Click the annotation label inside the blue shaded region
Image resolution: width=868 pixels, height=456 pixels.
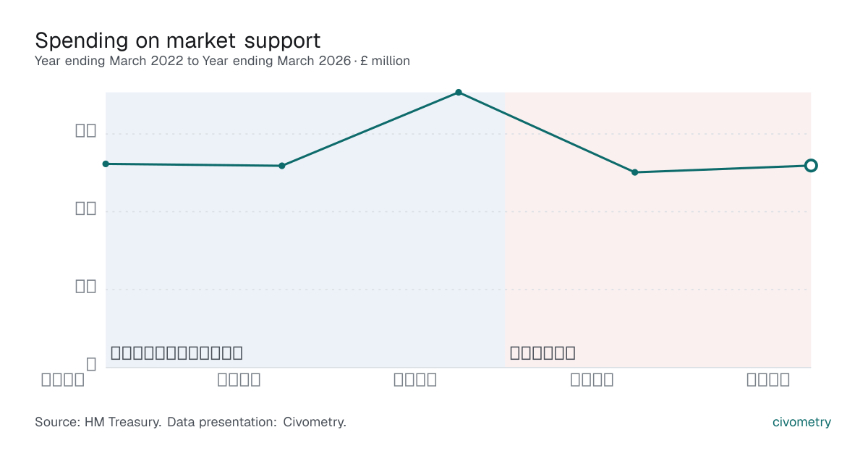(176, 353)
